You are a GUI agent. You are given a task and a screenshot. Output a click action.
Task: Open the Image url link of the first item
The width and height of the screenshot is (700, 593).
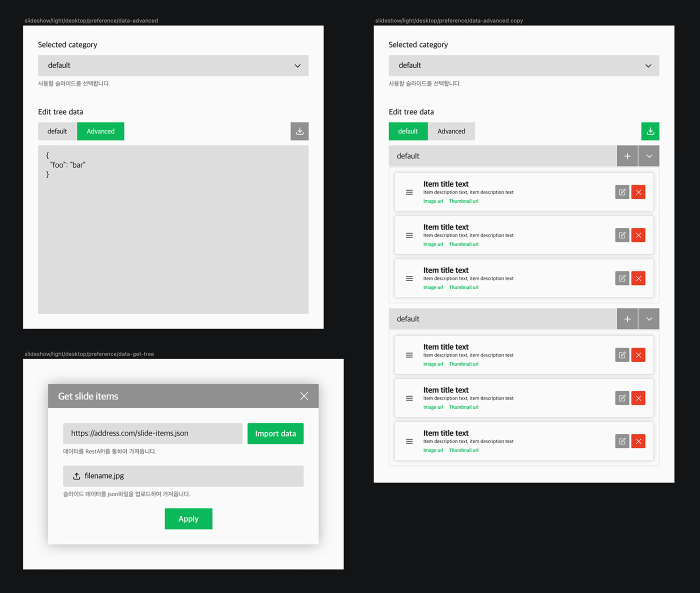(433, 201)
